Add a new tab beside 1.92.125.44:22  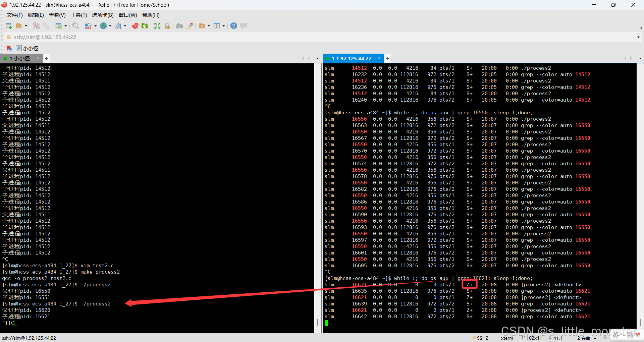[388, 58]
